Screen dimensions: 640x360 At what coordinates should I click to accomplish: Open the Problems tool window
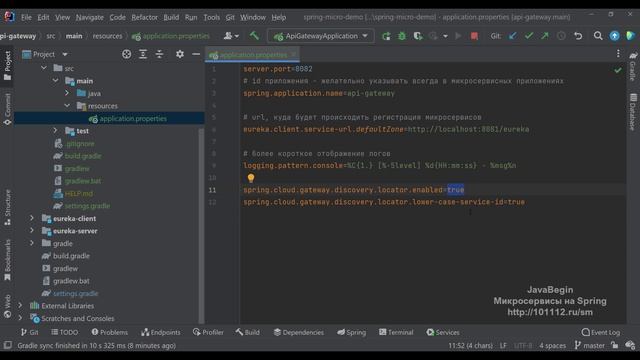click(x=109, y=332)
